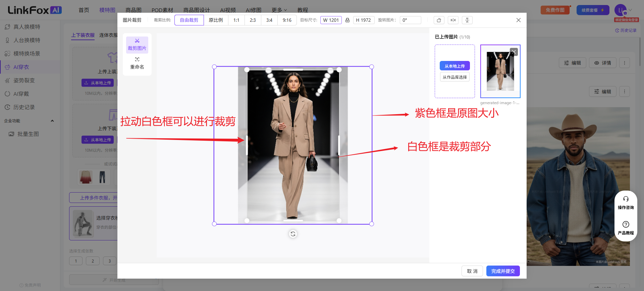Choose 自由裁剪 crop ratio

coord(189,20)
